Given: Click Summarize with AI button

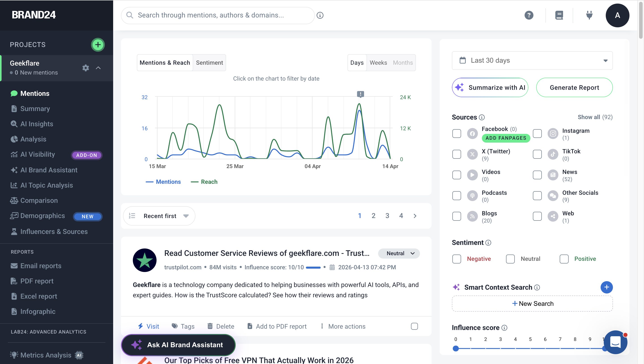Looking at the screenshot, I should pyautogui.click(x=490, y=88).
